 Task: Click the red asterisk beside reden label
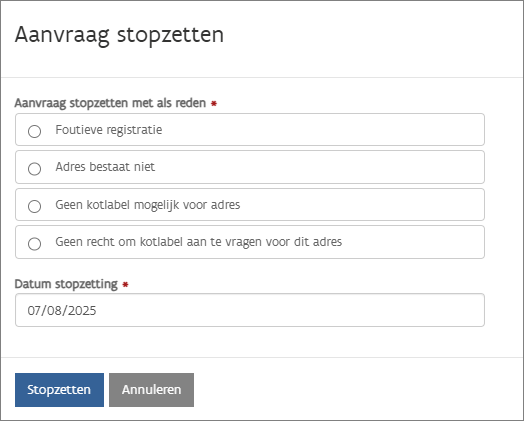pos(214,104)
